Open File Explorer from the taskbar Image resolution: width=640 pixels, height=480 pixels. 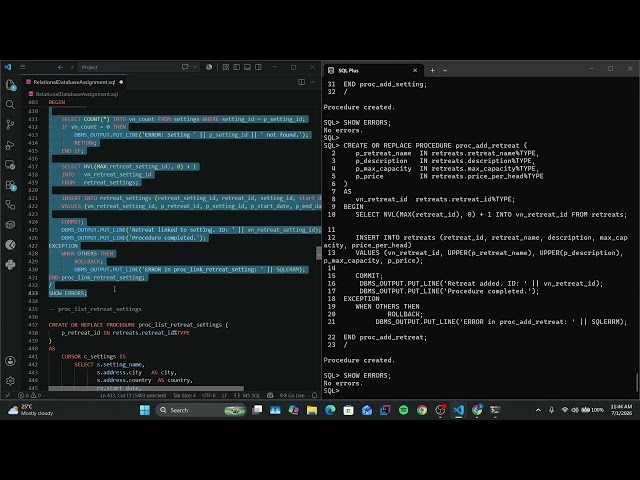(312, 410)
